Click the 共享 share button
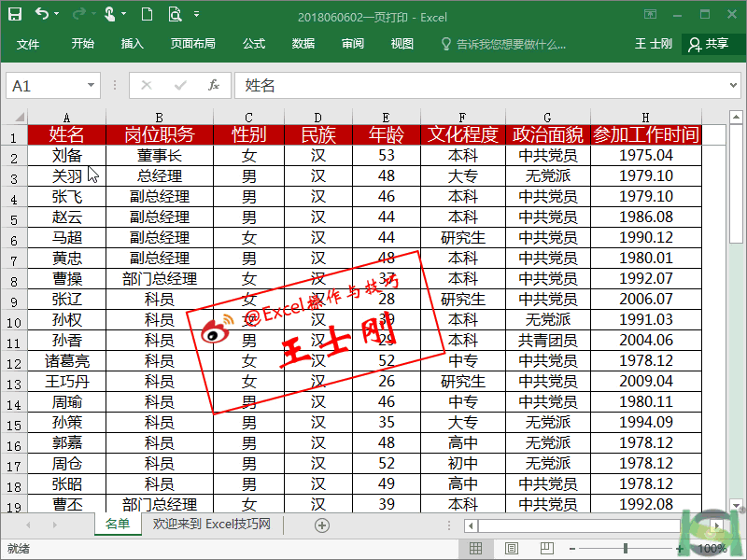Image resolution: width=747 pixels, height=560 pixels. pyautogui.click(x=708, y=44)
